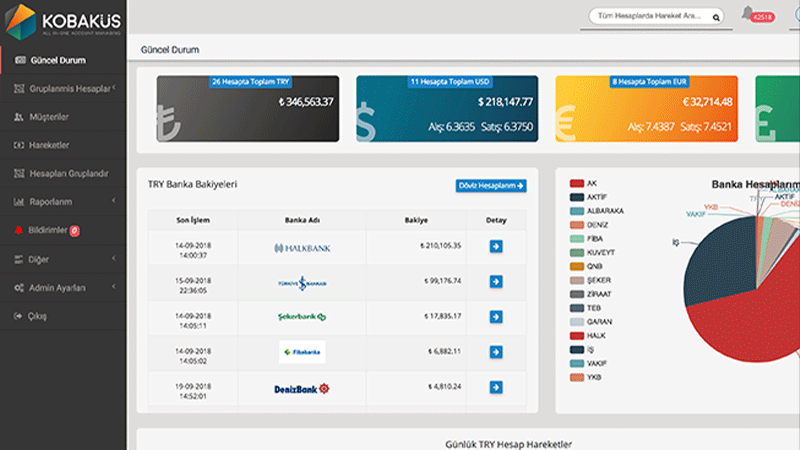Click the Şekerbank logo

(302, 317)
